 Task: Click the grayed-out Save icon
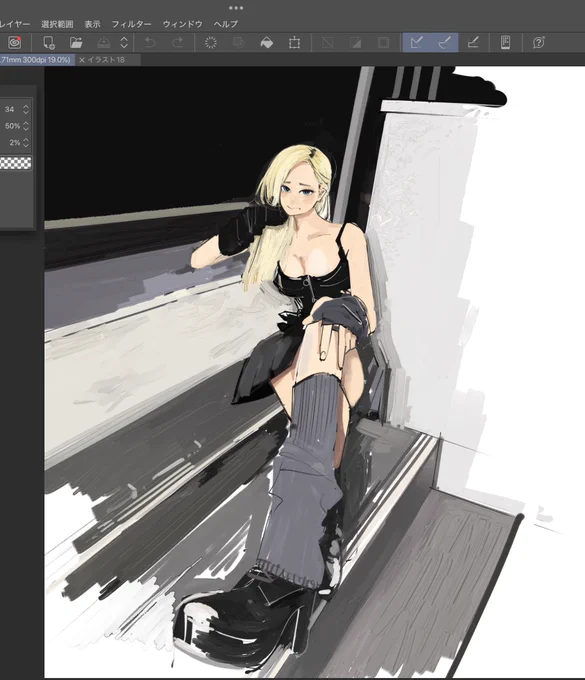pos(104,42)
